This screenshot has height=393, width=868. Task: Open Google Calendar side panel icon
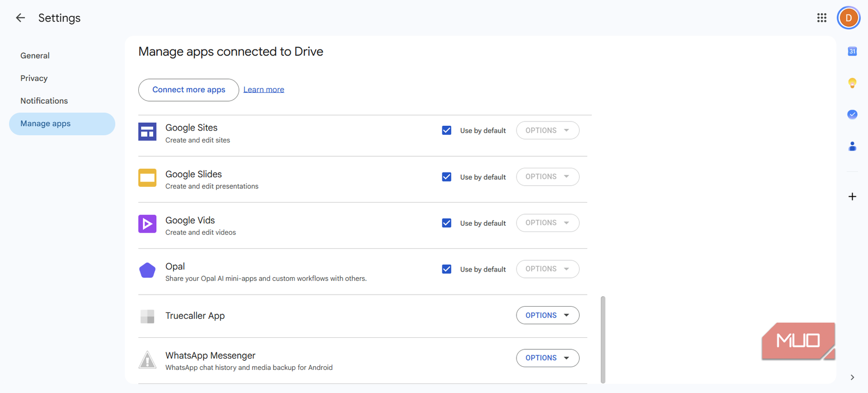[852, 51]
